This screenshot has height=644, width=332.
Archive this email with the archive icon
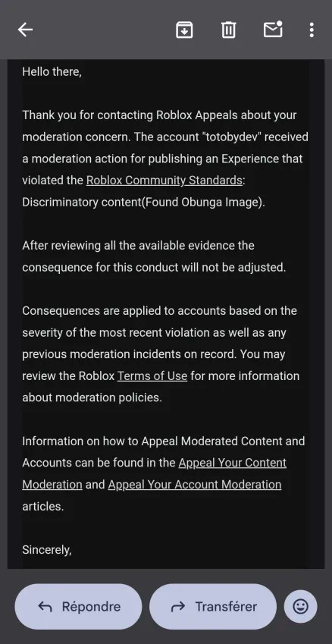(x=184, y=30)
